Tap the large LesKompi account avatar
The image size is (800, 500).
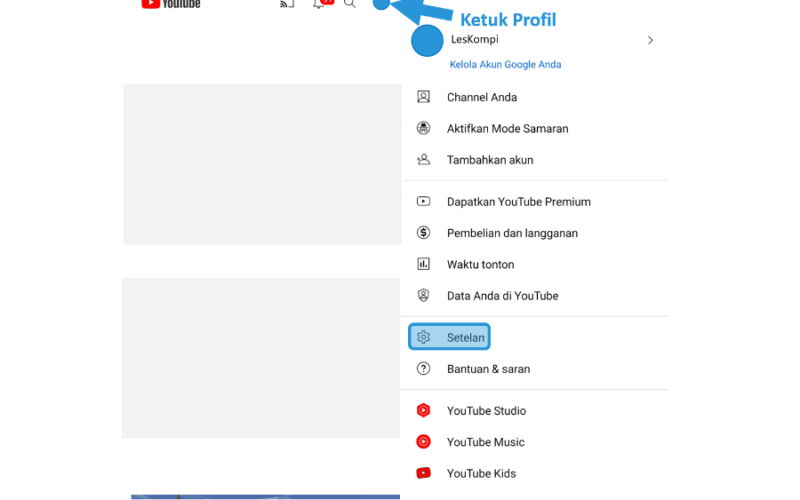(427, 40)
